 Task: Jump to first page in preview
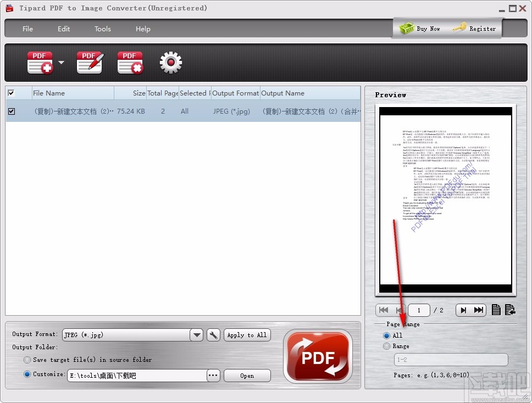(383, 310)
